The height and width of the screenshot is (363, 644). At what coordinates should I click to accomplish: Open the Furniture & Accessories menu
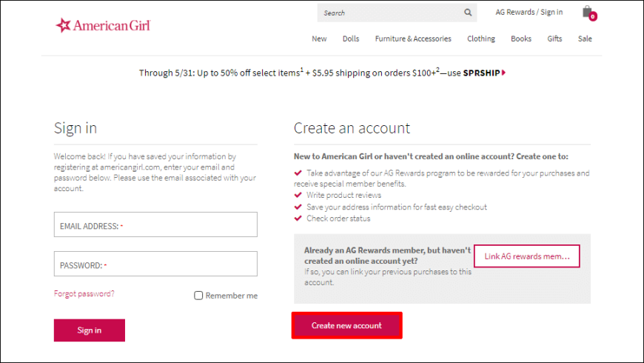(x=413, y=39)
